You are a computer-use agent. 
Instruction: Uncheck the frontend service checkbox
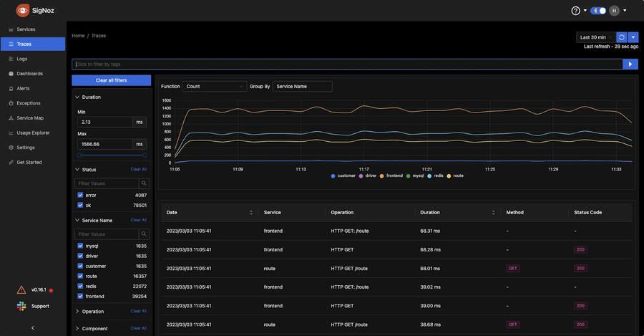(x=80, y=296)
